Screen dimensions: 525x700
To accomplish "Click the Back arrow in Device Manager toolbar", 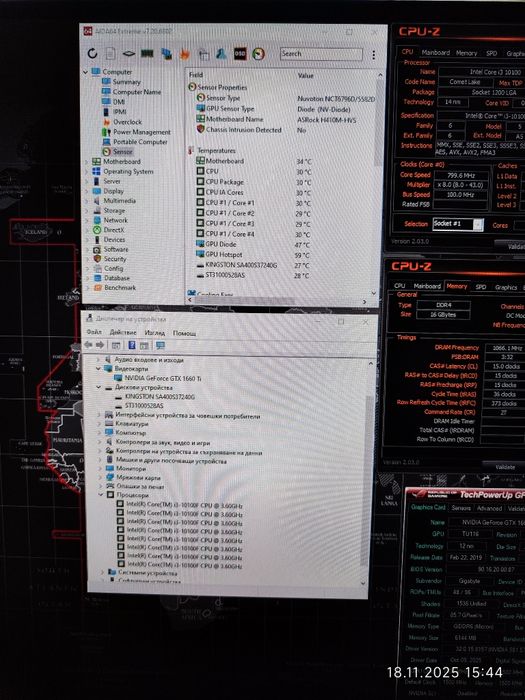I will click(88, 345).
